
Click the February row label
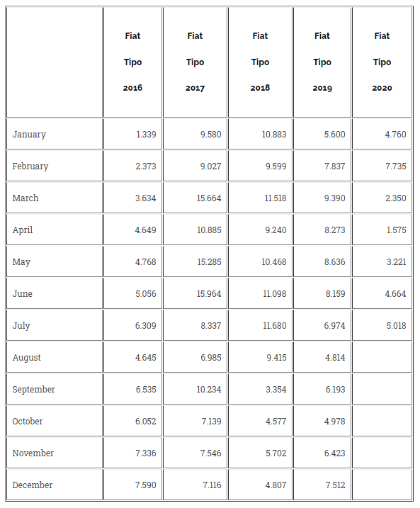point(30,166)
